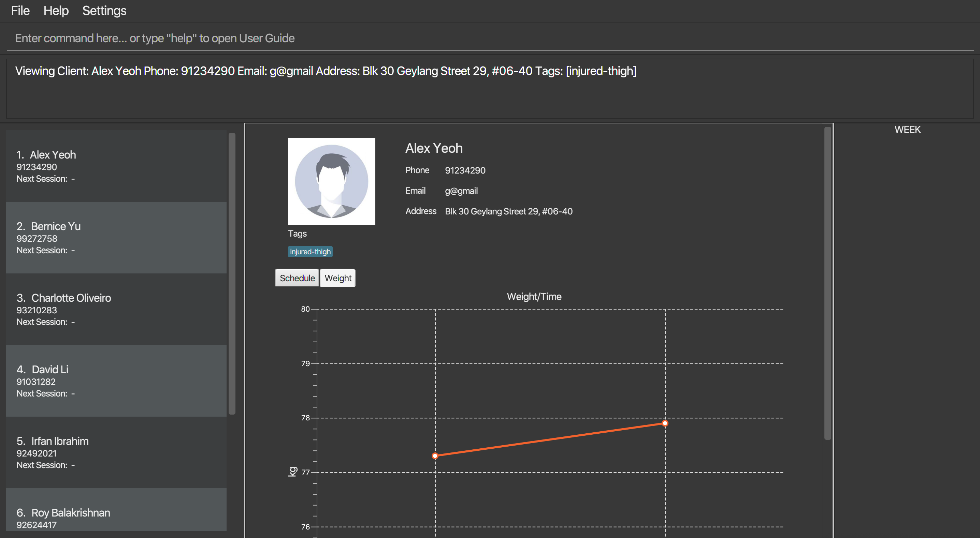Click phone number 91234290 in profile
The image size is (980, 538).
tap(465, 170)
